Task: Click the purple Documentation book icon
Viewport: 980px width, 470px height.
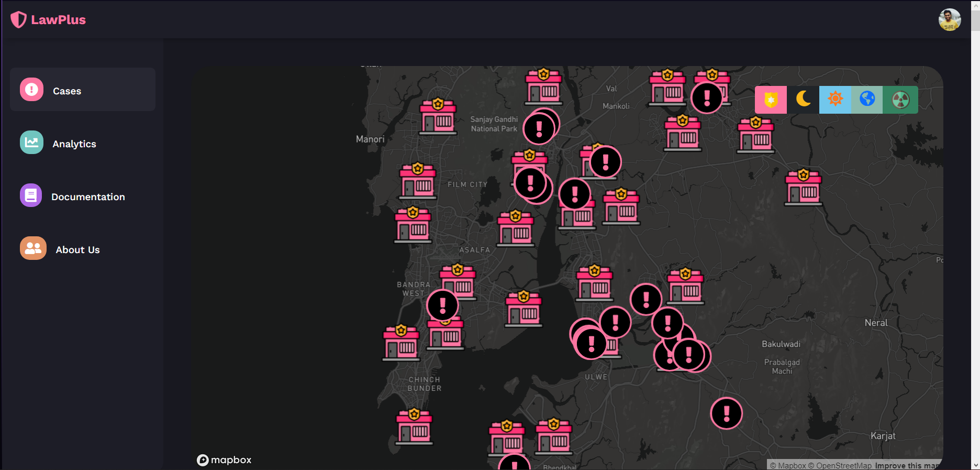Action: (31, 195)
